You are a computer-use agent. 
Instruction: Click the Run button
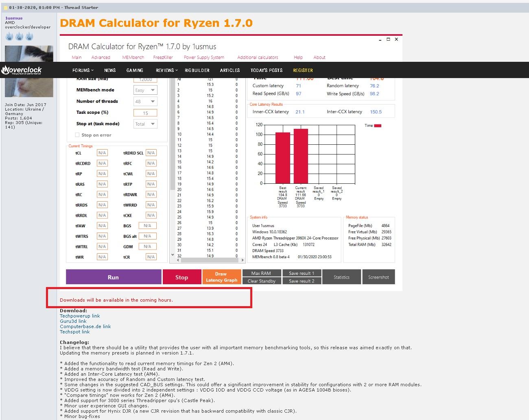(114, 277)
